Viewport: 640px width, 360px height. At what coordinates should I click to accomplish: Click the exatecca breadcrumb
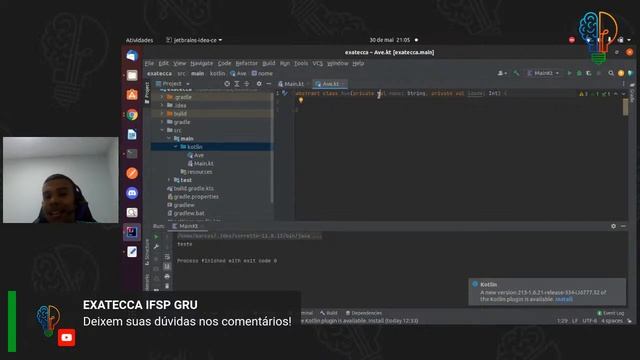tap(159, 73)
